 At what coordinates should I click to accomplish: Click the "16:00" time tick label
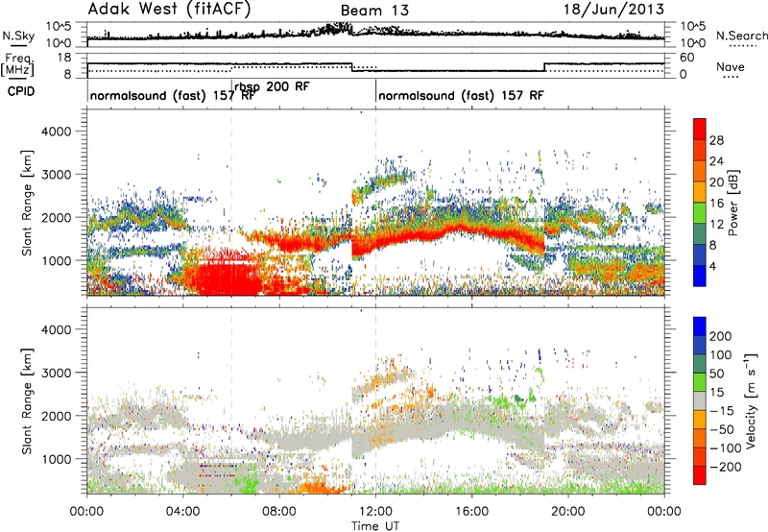pyautogui.click(x=471, y=512)
